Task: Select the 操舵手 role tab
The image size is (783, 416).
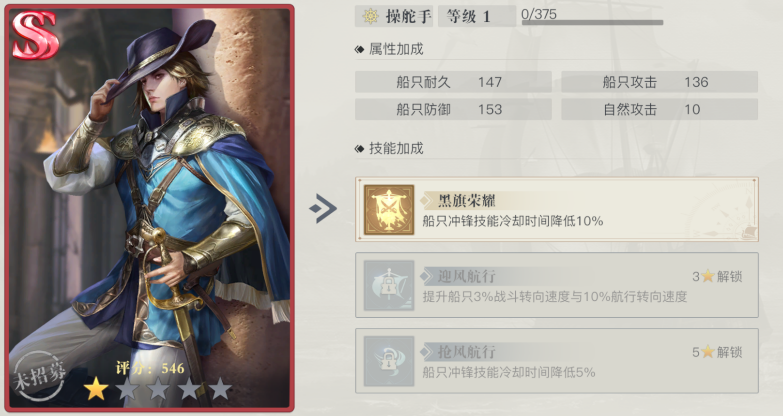Action: point(394,16)
